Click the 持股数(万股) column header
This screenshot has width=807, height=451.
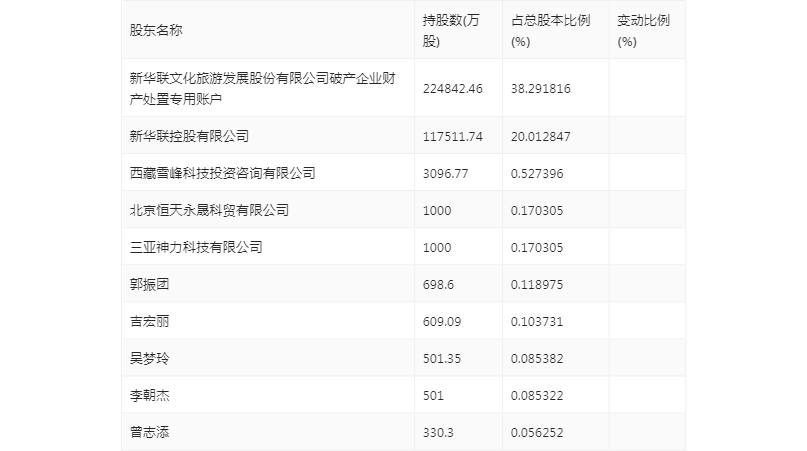coord(451,30)
